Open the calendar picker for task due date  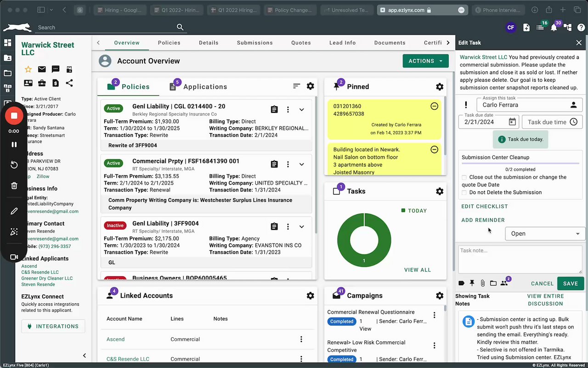click(x=512, y=122)
